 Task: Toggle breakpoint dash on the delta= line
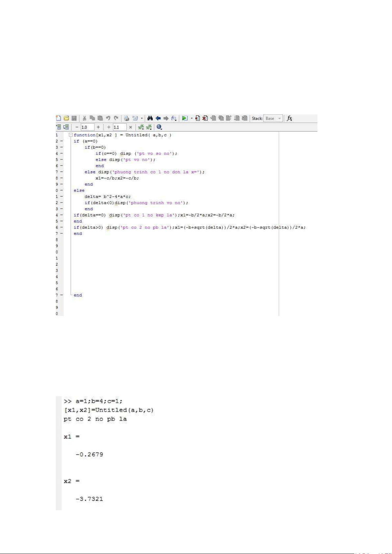click(x=61, y=197)
